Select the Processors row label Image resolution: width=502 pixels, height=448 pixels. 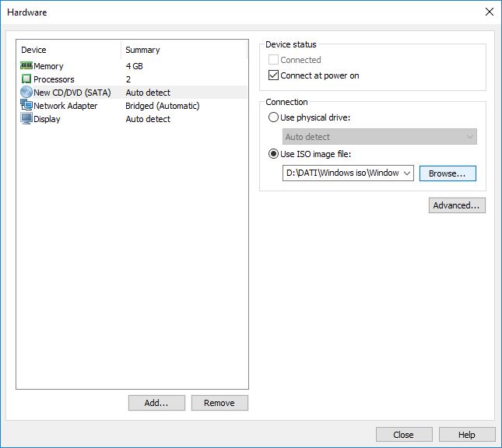tap(54, 79)
